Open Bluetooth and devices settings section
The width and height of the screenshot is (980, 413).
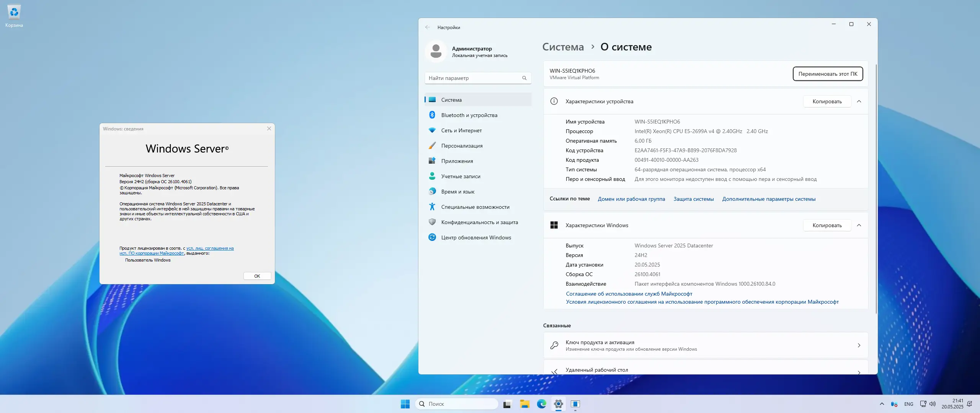pyautogui.click(x=469, y=115)
